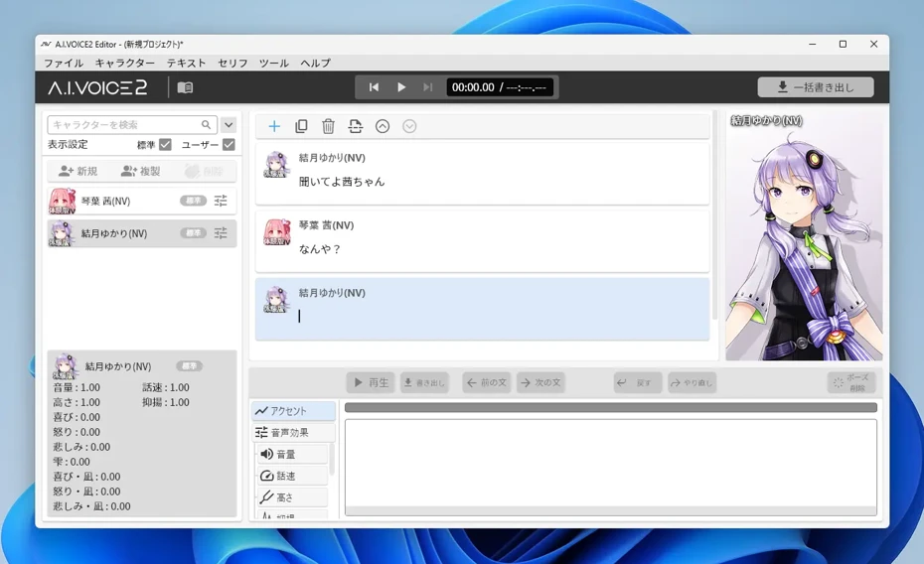924x564 pixels.
Task: Click the A.I.VOICE2 logo in the header
Action: coord(97,87)
